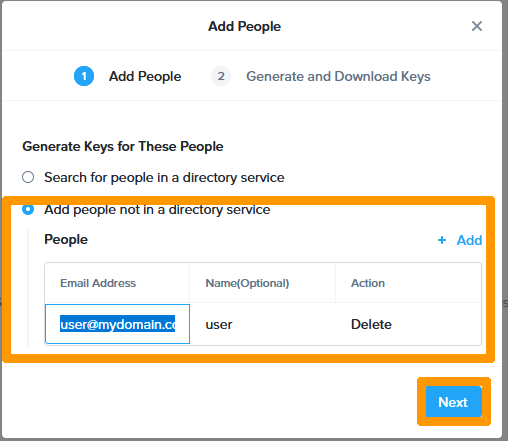Click the Action column header
Viewport: 508px width, 441px height.
(368, 283)
